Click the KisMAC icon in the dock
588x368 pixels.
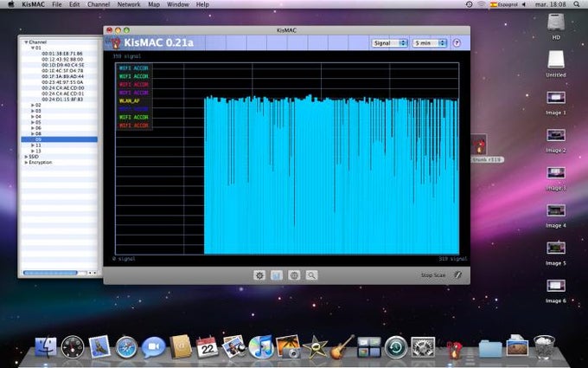click(x=455, y=349)
